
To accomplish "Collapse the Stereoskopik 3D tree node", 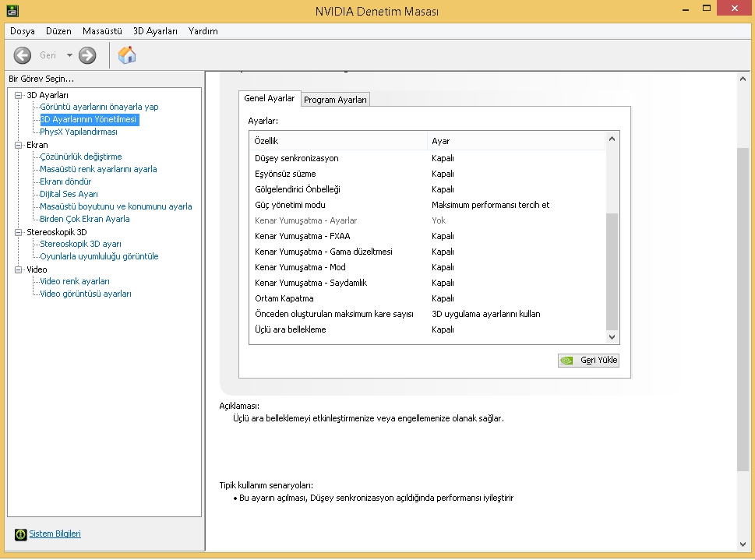I will pyautogui.click(x=18, y=232).
